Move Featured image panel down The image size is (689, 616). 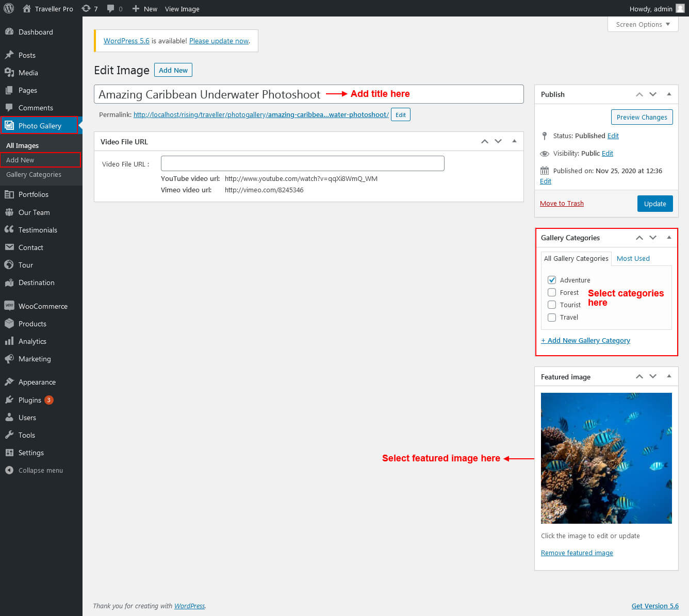click(x=653, y=377)
